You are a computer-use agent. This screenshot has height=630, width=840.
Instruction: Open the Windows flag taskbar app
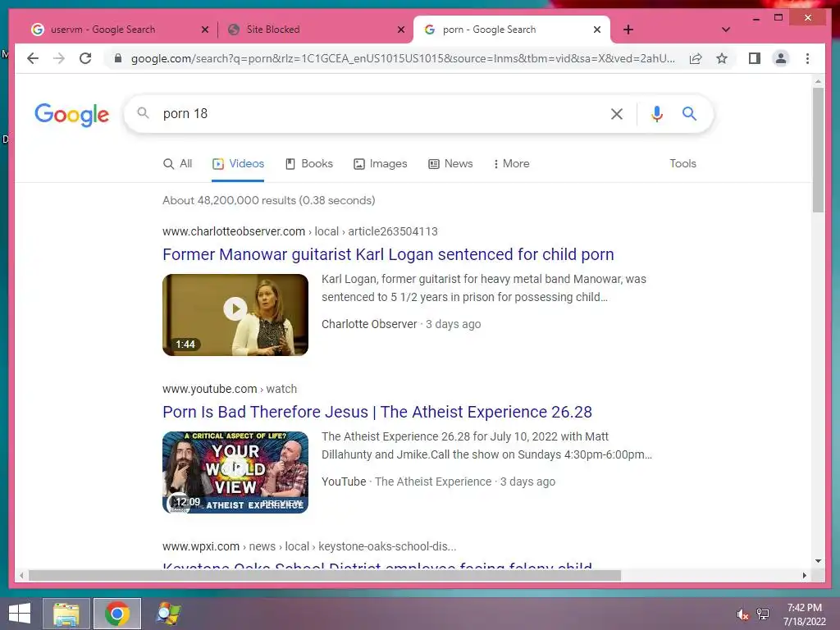(168, 614)
